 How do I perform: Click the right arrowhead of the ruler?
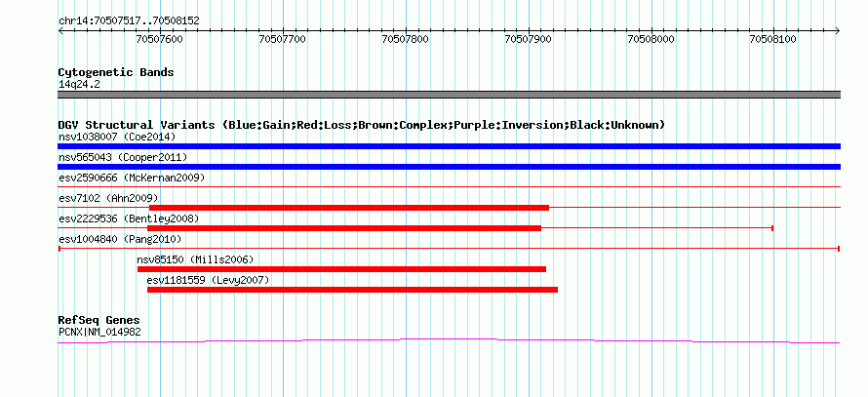[838, 30]
